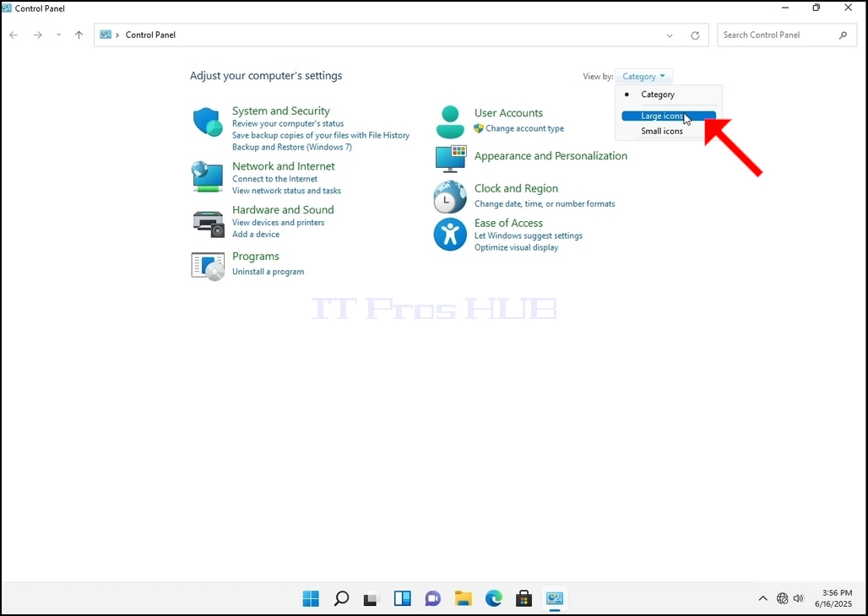The width and height of the screenshot is (868, 616).
Task: Open the recent locations dropdown arrow
Action: click(58, 35)
